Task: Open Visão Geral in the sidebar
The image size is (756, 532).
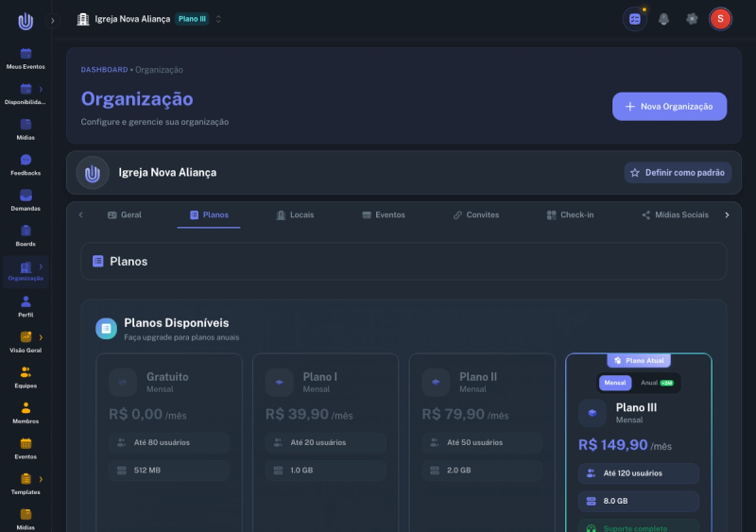Action: 26,342
